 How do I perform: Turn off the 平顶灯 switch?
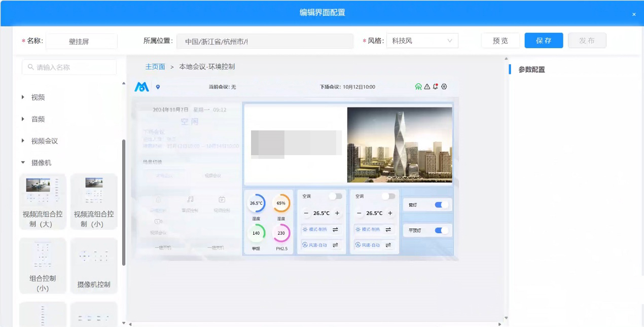441,231
